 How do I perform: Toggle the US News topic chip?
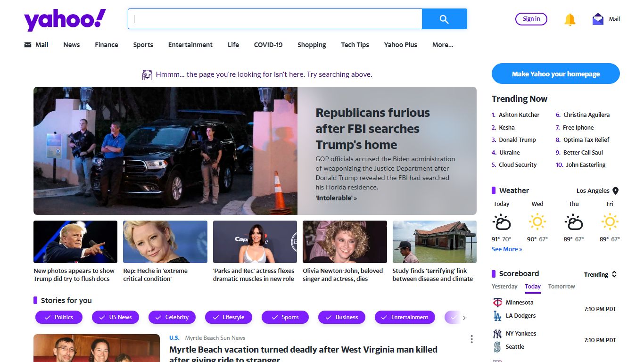[116, 317]
